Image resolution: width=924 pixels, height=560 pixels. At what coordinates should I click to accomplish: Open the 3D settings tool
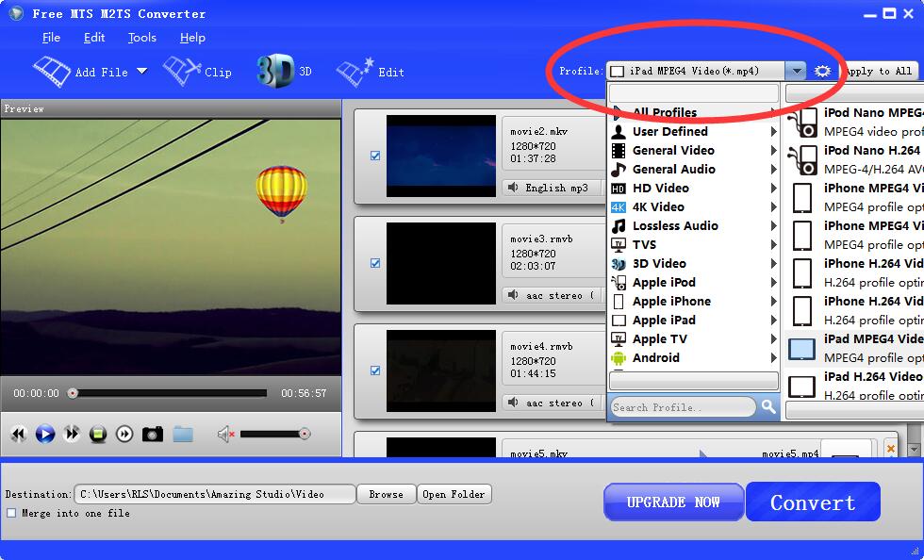click(284, 72)
